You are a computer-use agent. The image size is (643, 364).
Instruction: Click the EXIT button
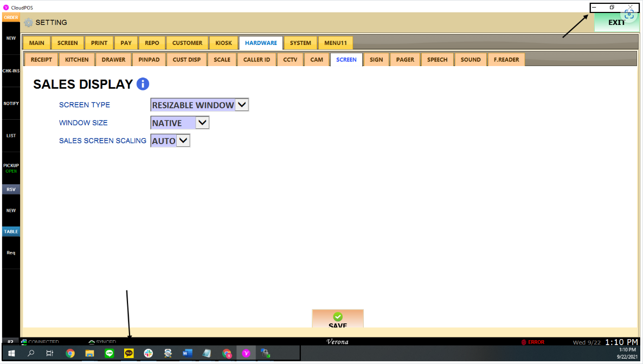point(616,23)
